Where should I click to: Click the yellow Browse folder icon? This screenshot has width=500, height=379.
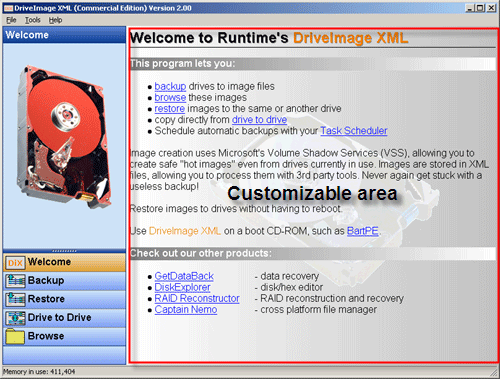tap(15, 337)
